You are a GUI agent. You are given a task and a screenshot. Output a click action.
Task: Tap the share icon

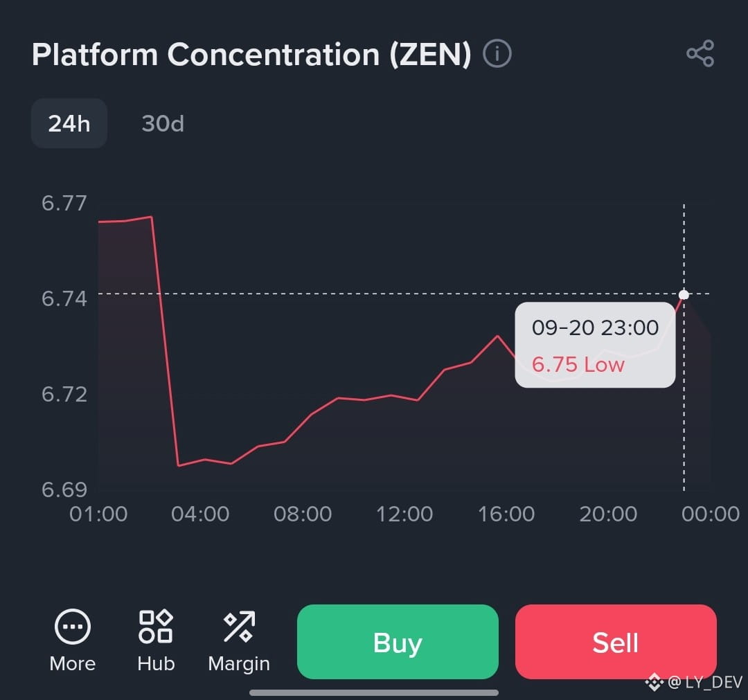tap(700, 53)
